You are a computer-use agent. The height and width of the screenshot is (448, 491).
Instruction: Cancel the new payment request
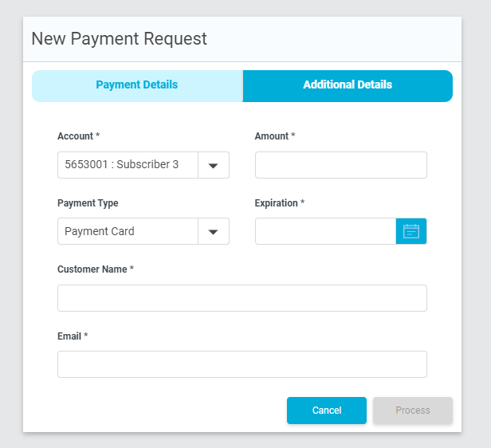point(327,411)
